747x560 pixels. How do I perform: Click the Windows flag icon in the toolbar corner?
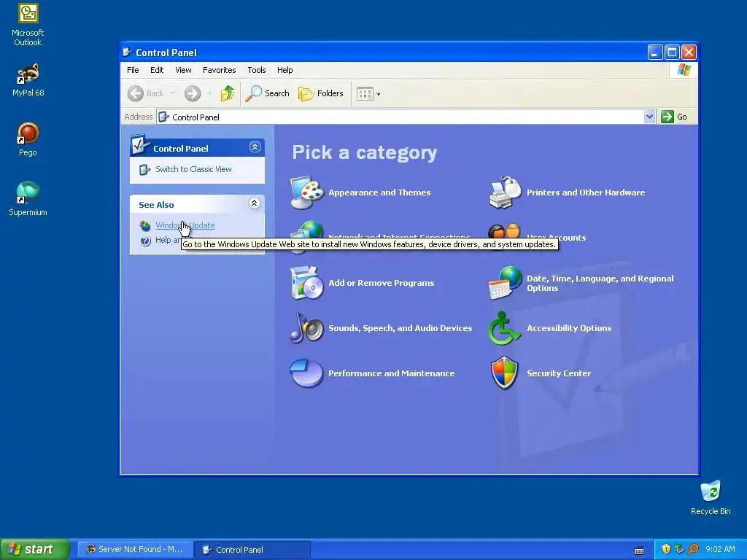(x=684, y=70)
